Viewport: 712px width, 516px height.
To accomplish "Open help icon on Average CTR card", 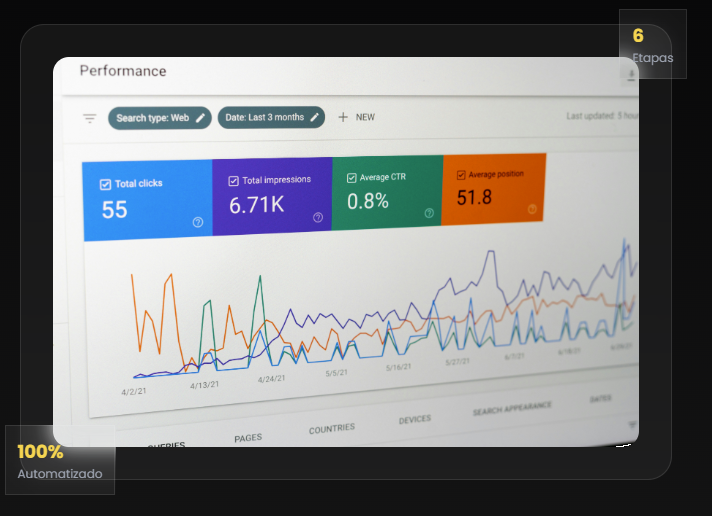I will [429, 213].
